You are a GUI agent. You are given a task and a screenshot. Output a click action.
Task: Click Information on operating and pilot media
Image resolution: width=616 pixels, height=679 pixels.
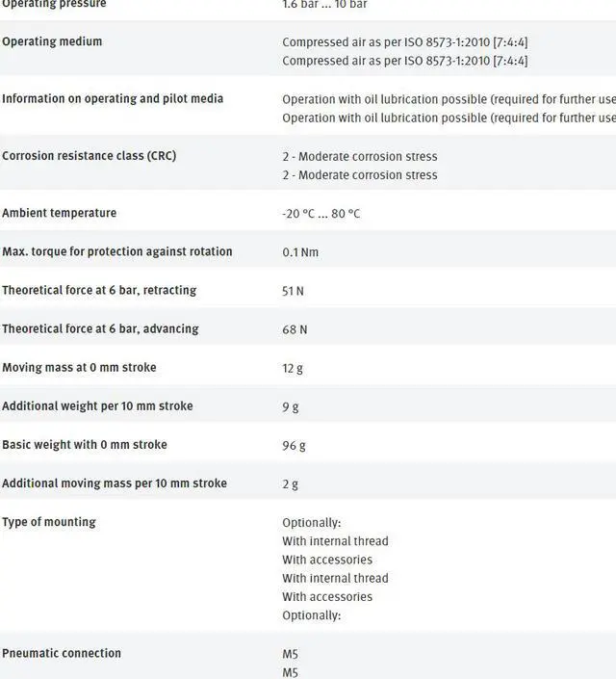113,98
